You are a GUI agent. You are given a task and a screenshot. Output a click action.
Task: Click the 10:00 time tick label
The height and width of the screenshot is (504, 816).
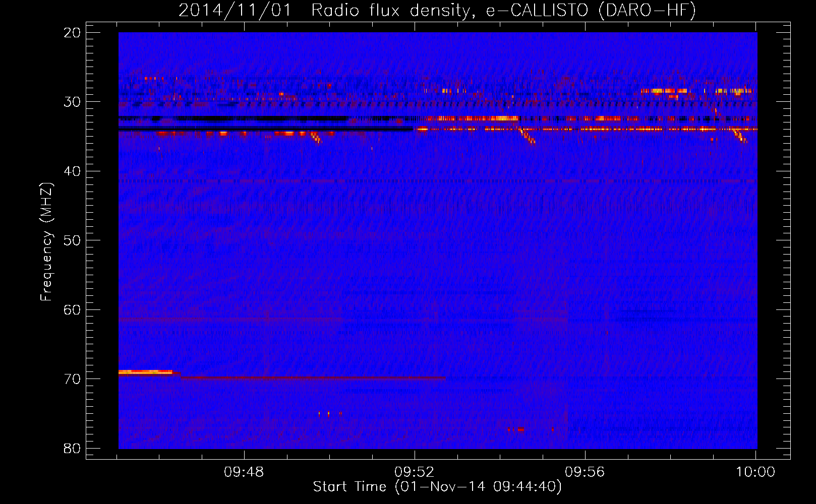755,472
